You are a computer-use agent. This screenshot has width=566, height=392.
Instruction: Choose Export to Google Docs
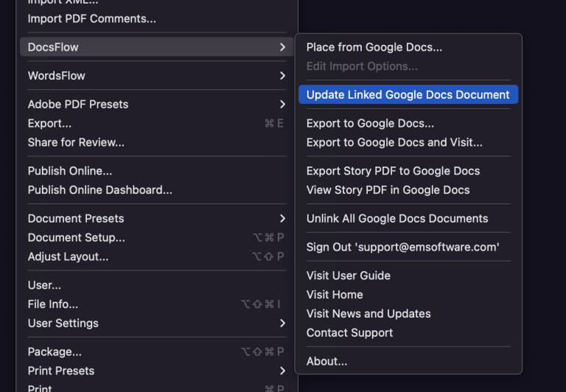370,124
